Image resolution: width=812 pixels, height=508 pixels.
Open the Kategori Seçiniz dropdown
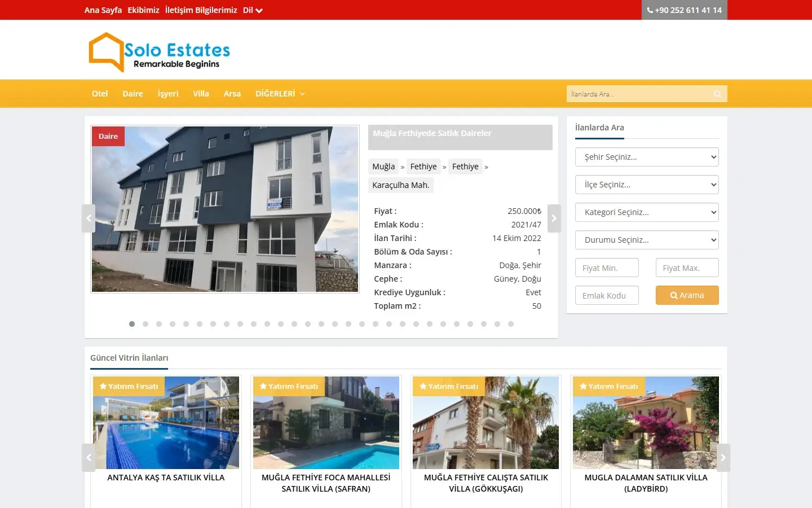(647, 212)
